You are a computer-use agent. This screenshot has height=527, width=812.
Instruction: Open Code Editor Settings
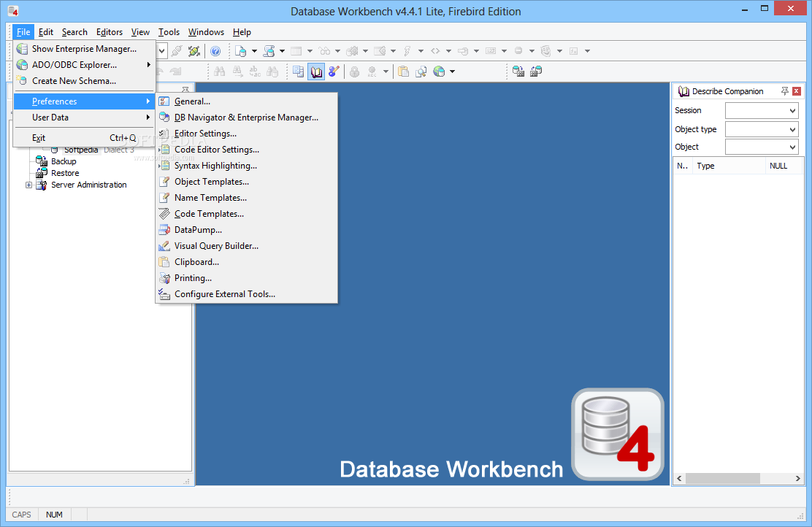(x=247, y=150)
